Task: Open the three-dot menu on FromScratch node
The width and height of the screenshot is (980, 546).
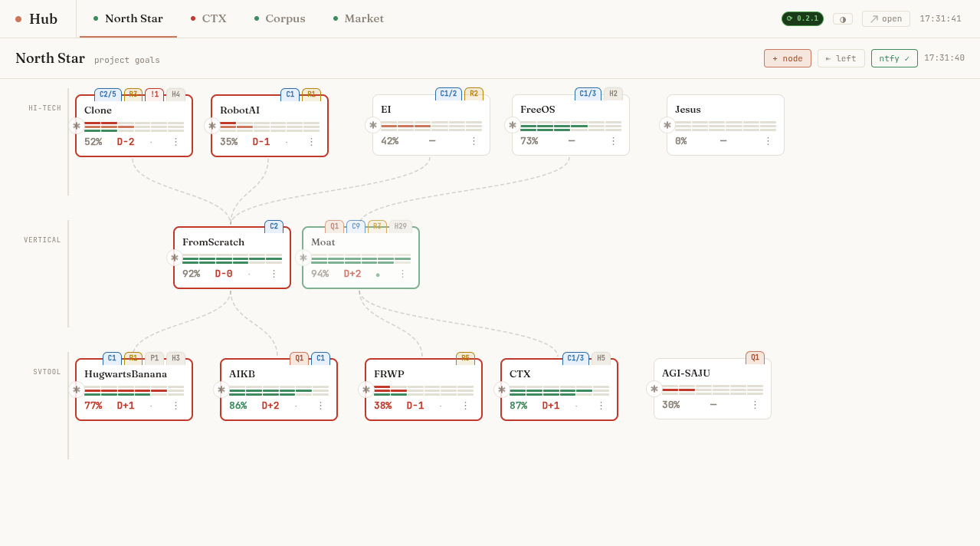Action: point(274,274)
